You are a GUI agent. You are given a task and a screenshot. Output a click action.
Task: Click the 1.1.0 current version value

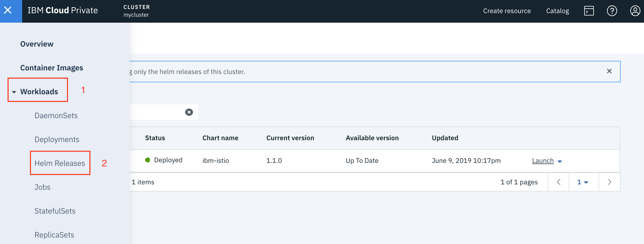tap(274, 160)
